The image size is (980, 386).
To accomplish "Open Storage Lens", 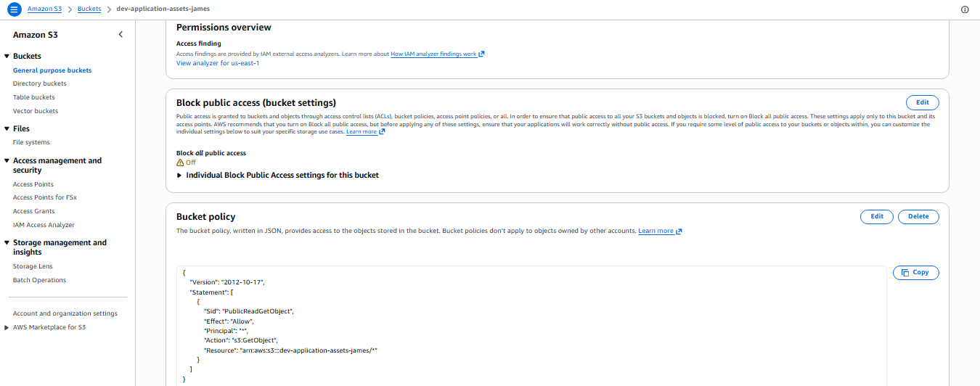I will pos(33,266).
